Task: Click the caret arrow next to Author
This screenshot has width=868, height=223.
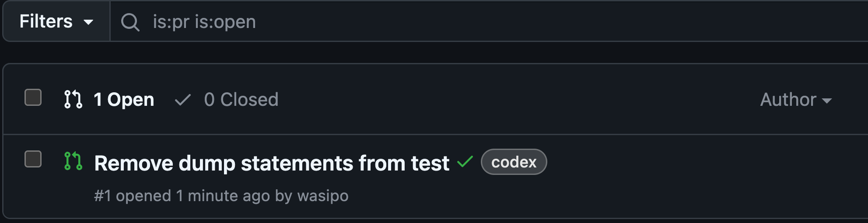Action: coord(826,101)
